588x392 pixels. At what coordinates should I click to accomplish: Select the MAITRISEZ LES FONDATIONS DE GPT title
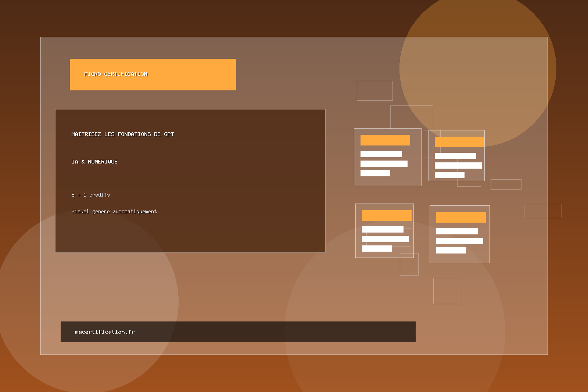[122, 134]
